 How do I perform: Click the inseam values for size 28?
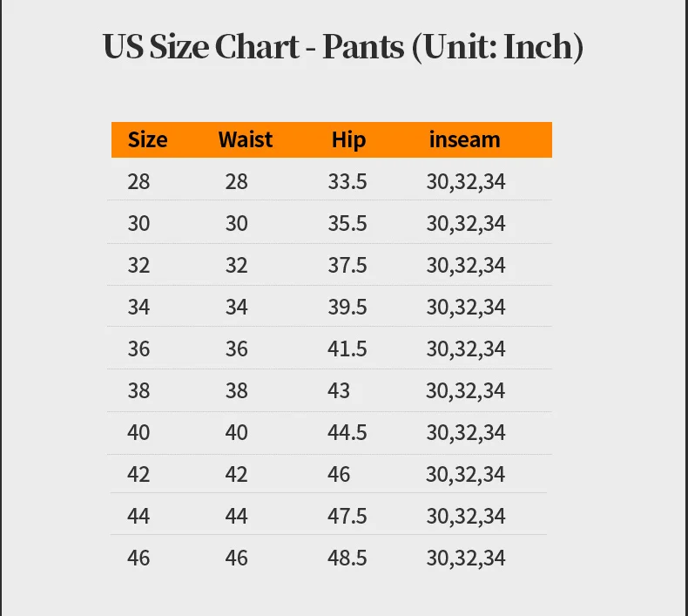(465, 182)
